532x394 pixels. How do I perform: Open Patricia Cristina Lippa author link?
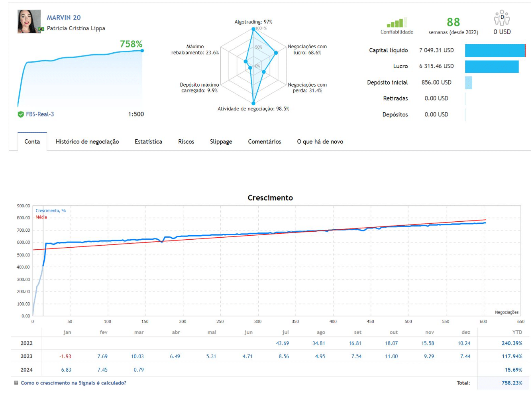point(76,28)
